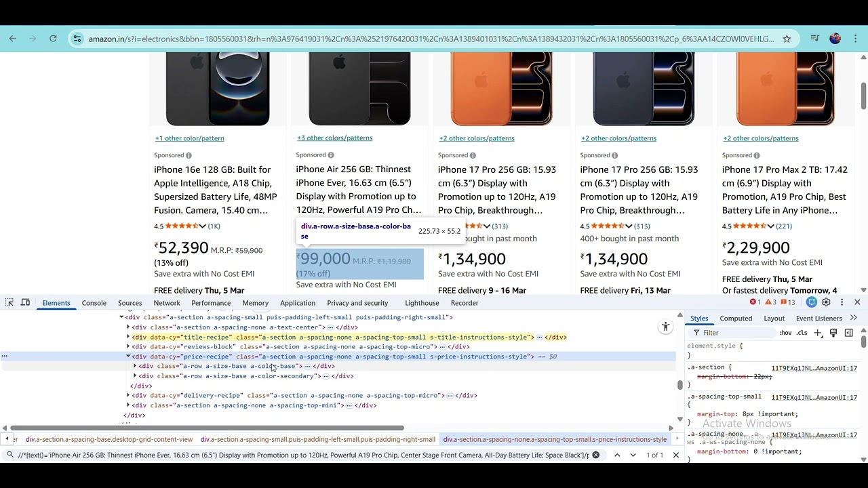Open iPhone 16e 128 GB product title
This screenshot has width=868, height=488.
pyautogui.click(x=216, y=190)
